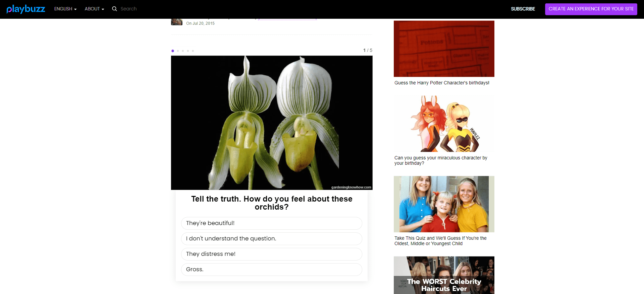644x294 pixels.
Task: Click the search magnifier icon
Action: point(114,9)
